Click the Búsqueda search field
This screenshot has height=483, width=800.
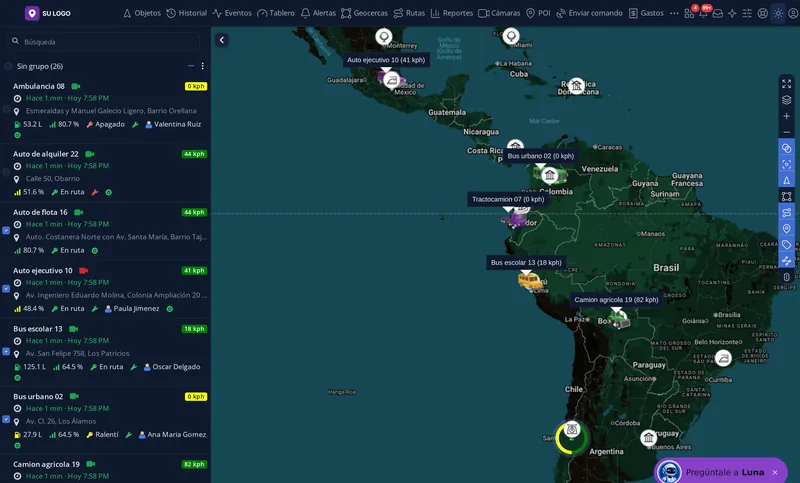click(104, 42)
